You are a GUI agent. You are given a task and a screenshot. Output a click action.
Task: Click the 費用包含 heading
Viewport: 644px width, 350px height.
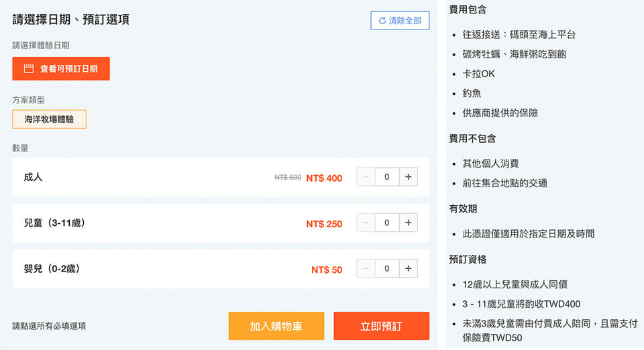tap(468, 9)
